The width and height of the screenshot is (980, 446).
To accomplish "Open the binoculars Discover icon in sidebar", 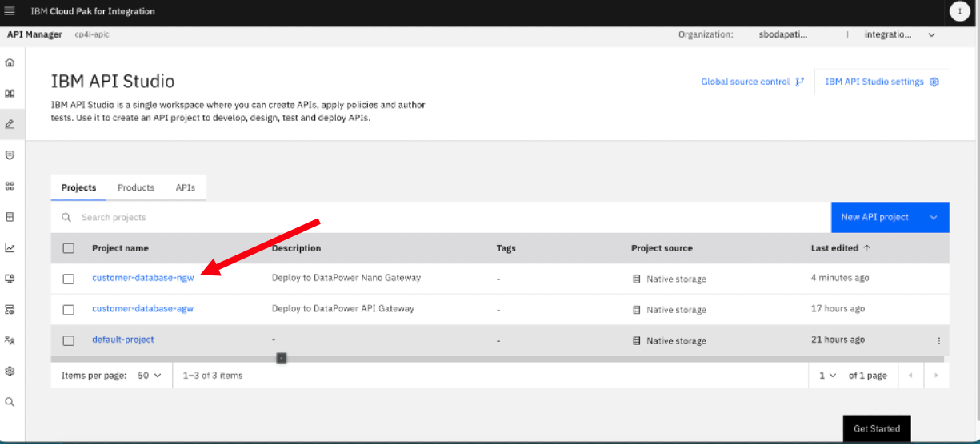I will coord(10,93).
